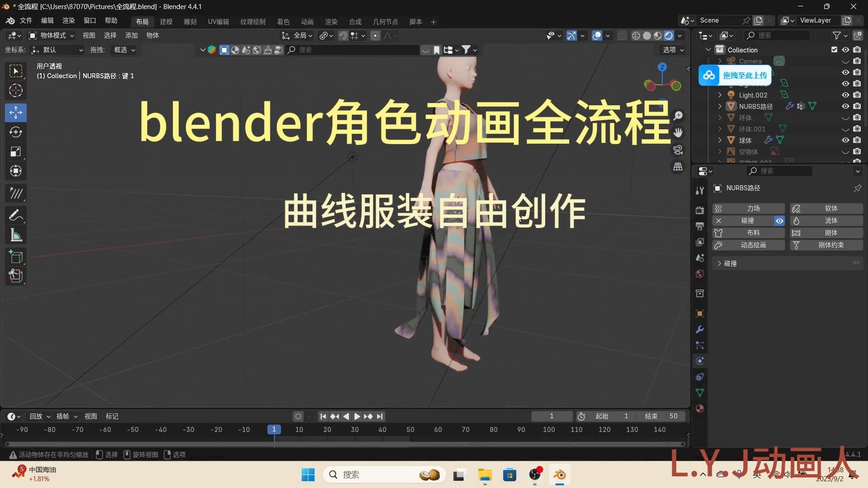Screen dimensions: 868x488
Task: Open the Render properties tab
Action: click(x=700, y=210)
